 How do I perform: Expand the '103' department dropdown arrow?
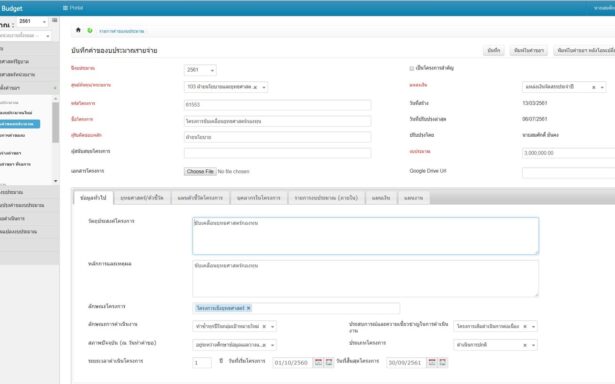tap(264, 87)
